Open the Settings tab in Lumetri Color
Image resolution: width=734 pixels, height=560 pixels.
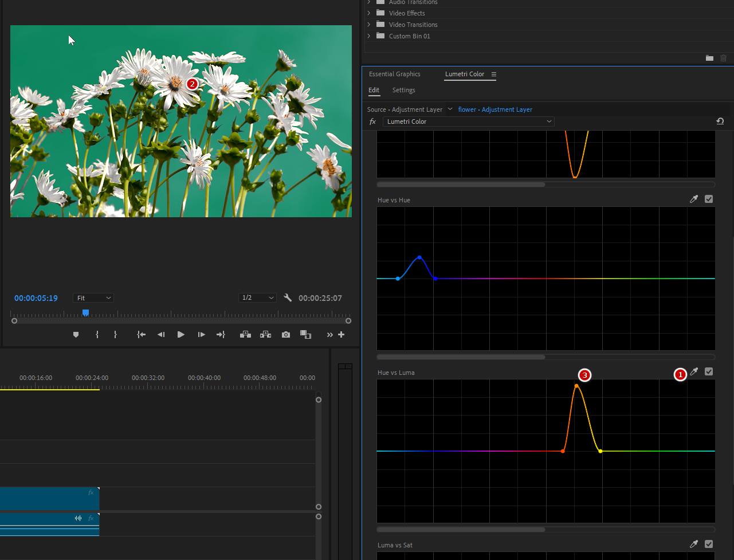(x=403, y=90)
